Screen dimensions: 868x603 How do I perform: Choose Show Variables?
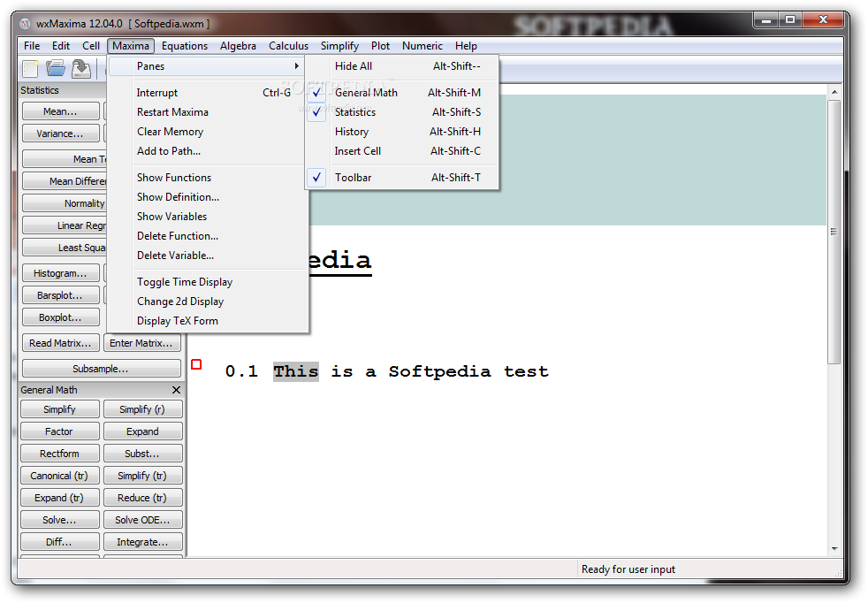tap(207, 217)
